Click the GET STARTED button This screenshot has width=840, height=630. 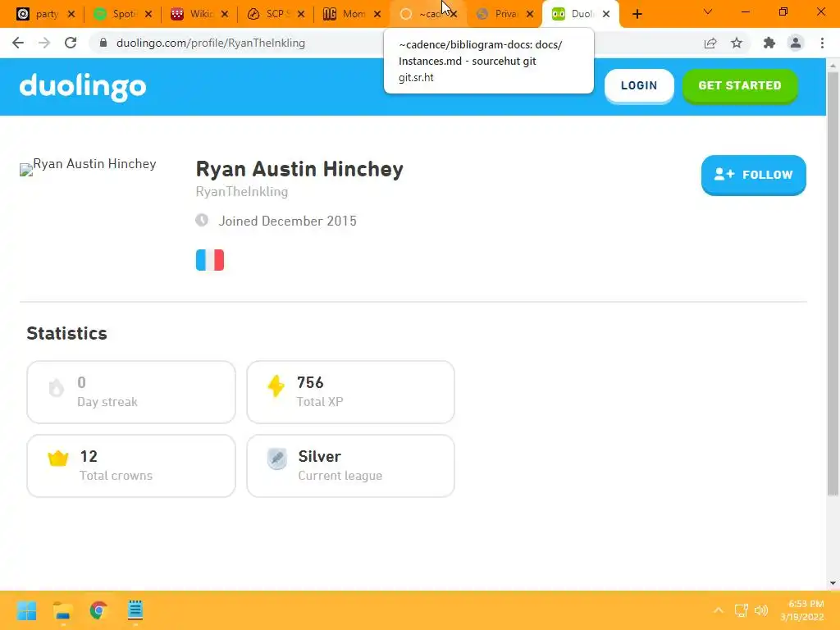coord(740,85)
